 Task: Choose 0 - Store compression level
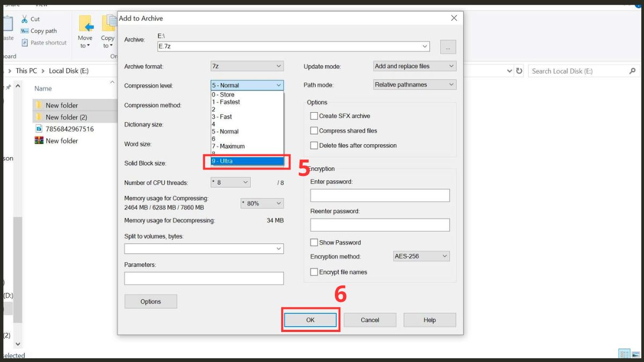pyautogui.click(x=247, y=94)
